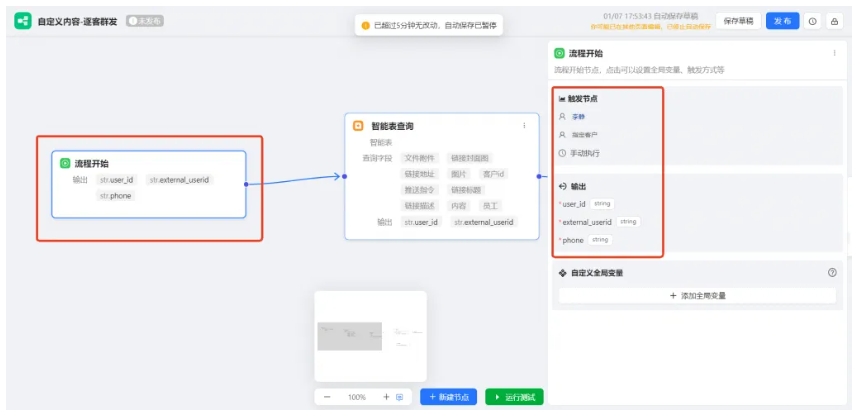Screen dimensions: 861x416
Task: Click the 输出 section arrow icon
Action: coord(562,187)
